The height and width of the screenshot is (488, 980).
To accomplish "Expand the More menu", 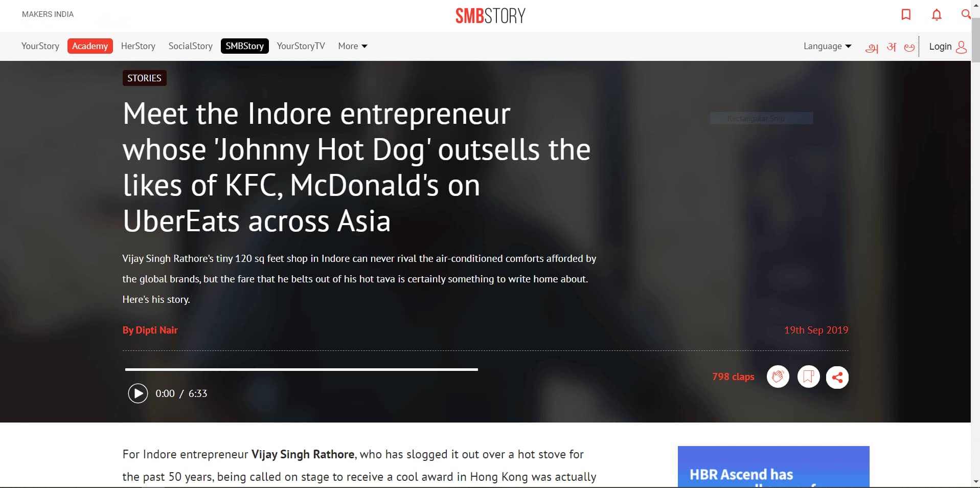I will [x=353, y=46].
